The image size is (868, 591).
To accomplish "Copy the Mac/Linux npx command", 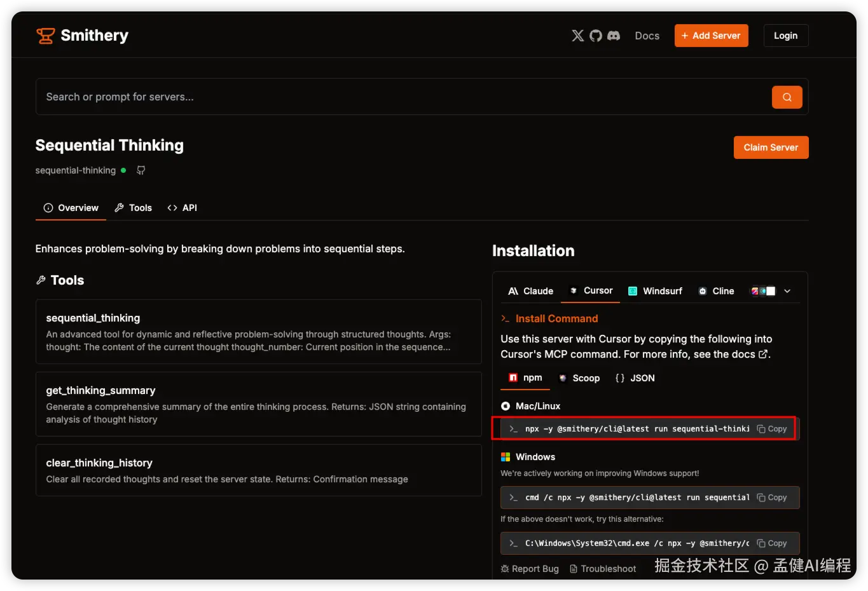I will point(772,429).
